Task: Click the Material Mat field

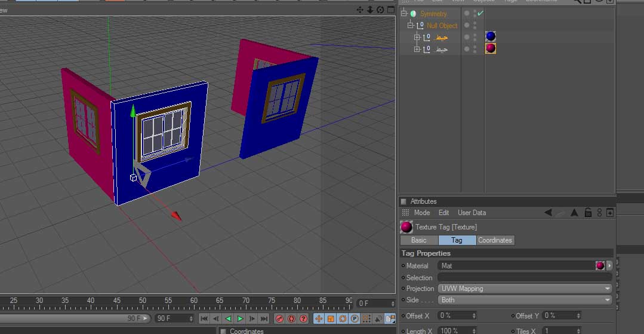Action: pyautogui.click(x=516, y=266)
